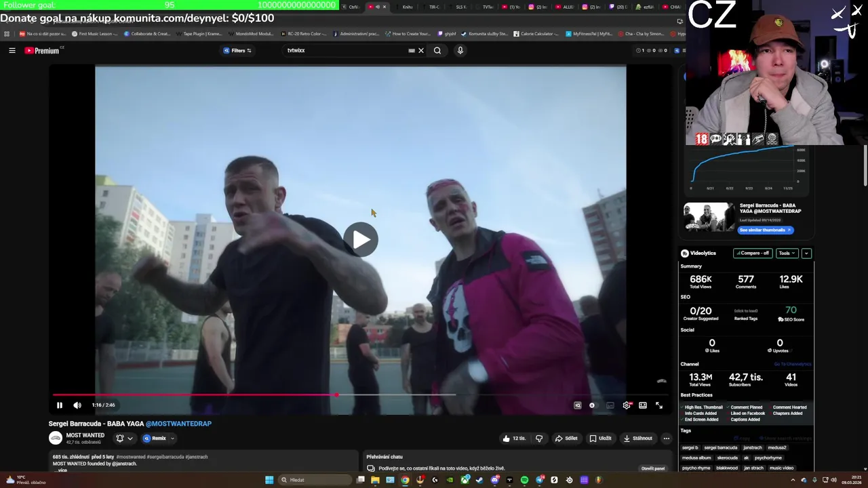This screenshot has width=868, height=488.
Task: Open the 'RC-20 Retro Color' bookmark
Action: (303, 33)
